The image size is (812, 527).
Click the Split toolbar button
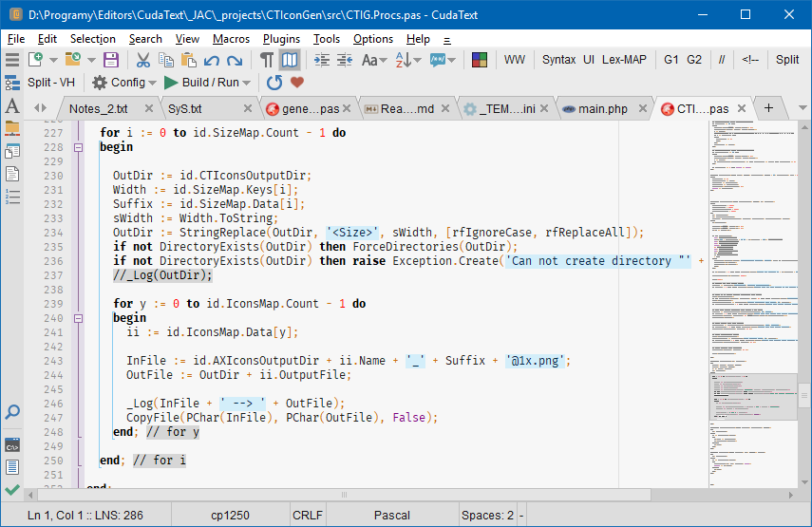click(787, 60)
